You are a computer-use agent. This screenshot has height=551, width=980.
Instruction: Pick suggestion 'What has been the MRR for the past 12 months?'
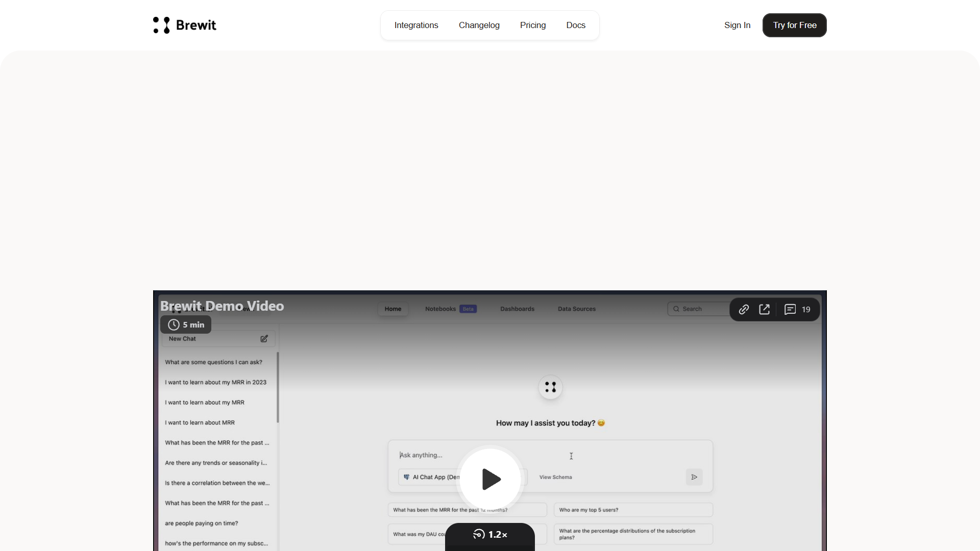[467, 510]
